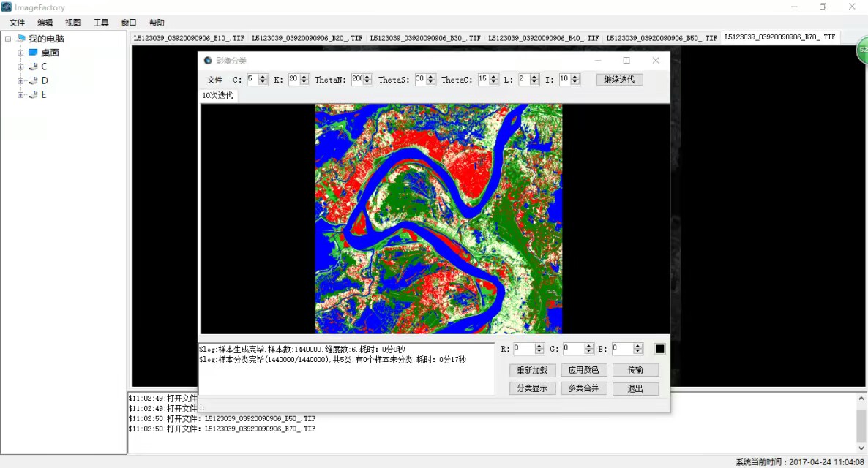This screenshot has height=468, width=868.
Task: Select the 桌面 desktop icon
Action: point(33,52)
